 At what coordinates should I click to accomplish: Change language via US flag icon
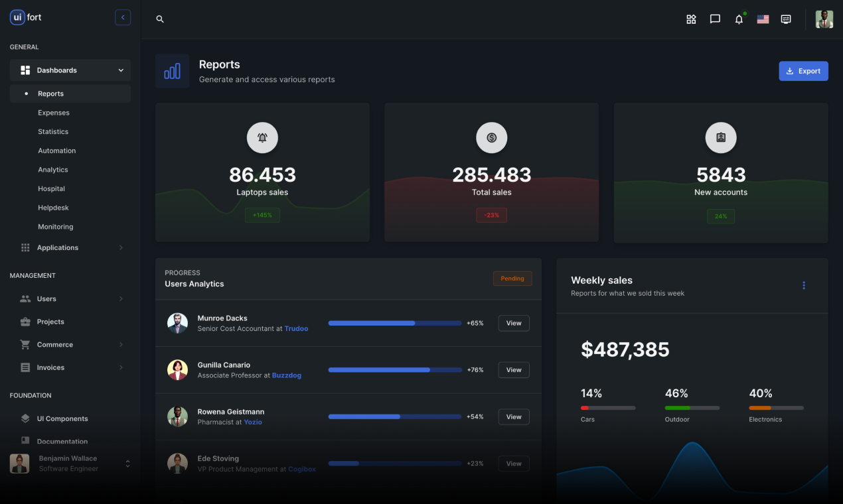[763, 19]
